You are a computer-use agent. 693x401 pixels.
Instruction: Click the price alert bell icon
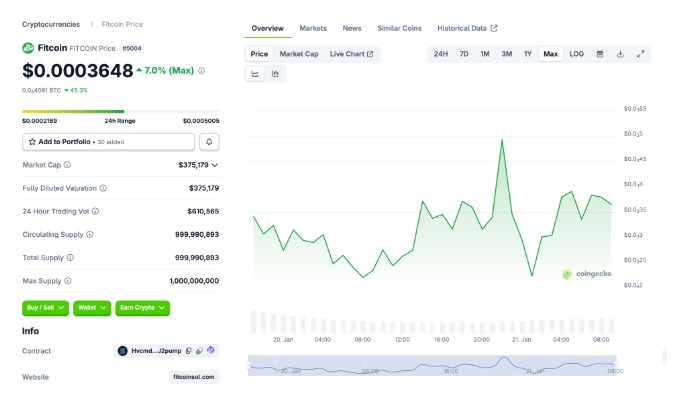(x=209, y=142)
